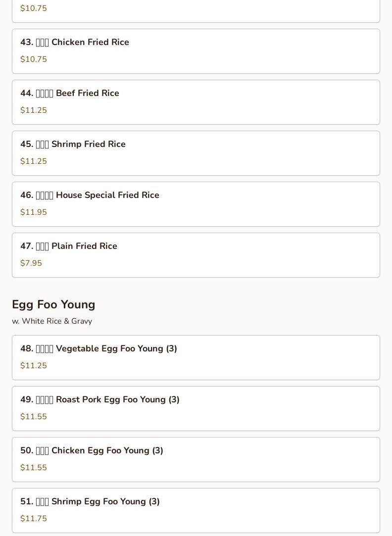
Task: Click the $11.75 Shrimp Egg Foo Young price
Action: [34, 519]
